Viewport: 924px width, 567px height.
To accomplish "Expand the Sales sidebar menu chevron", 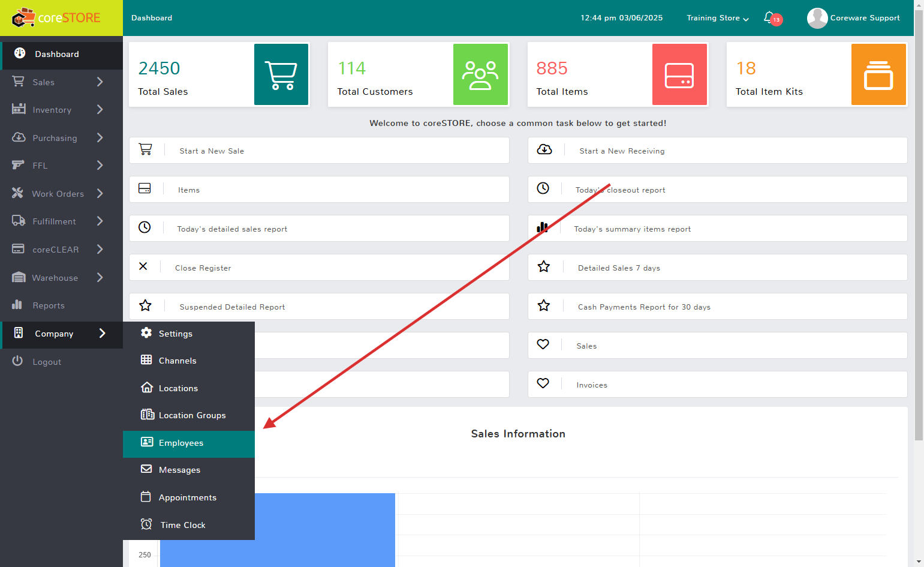I will (x=100, y=82).
